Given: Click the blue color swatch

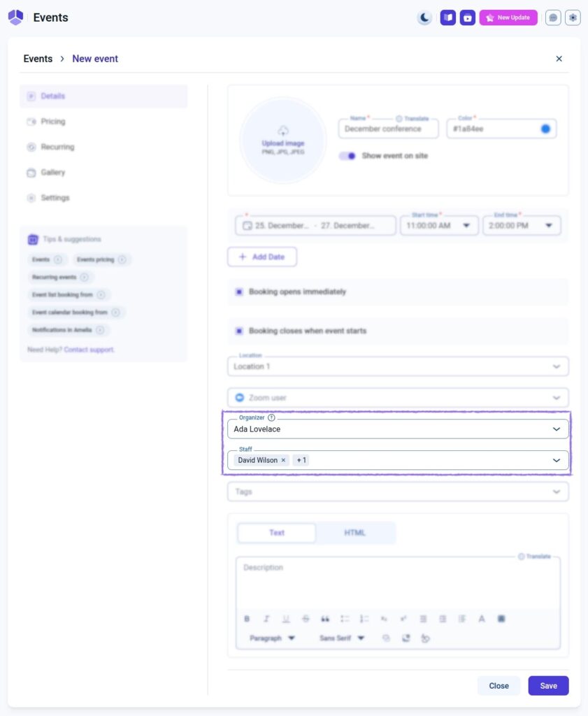Looking at the screenshot, I should coord(545,129).
